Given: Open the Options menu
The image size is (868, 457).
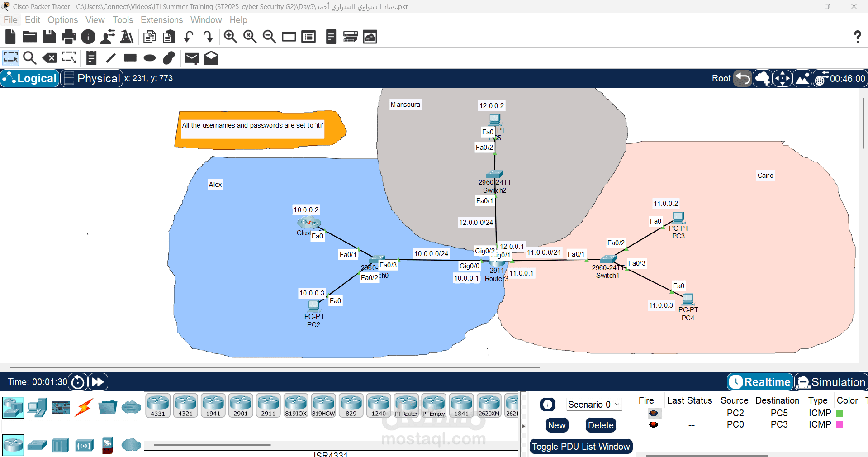Looking at the screenshot, I should point(63,20).
